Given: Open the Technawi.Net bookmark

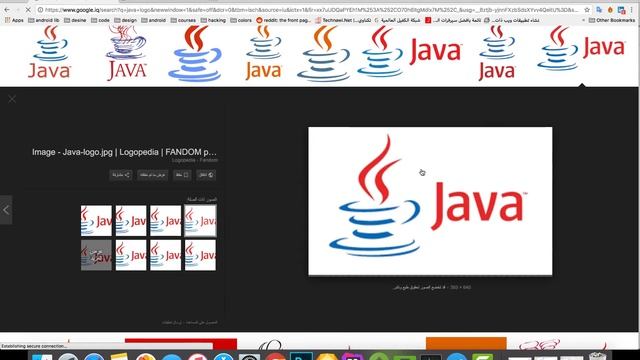Looking at the screenshot, I should pos(343,20).
